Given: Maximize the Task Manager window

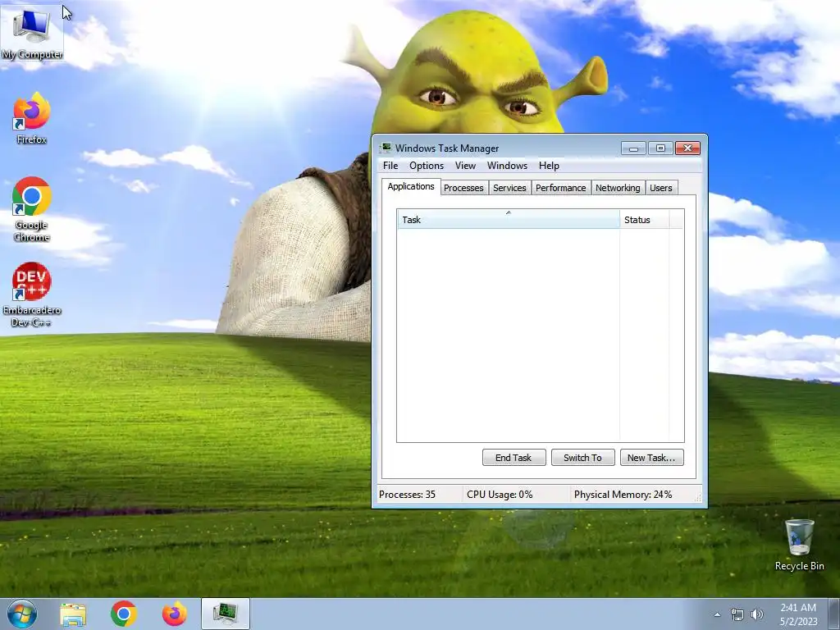Looking at the screenshot, I should [x=660, y=148].
